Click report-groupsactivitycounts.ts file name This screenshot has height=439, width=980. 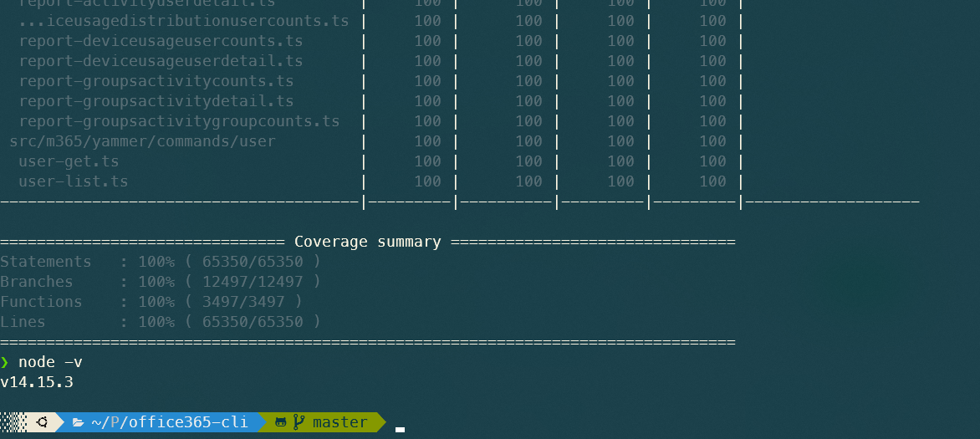point(156,81)
